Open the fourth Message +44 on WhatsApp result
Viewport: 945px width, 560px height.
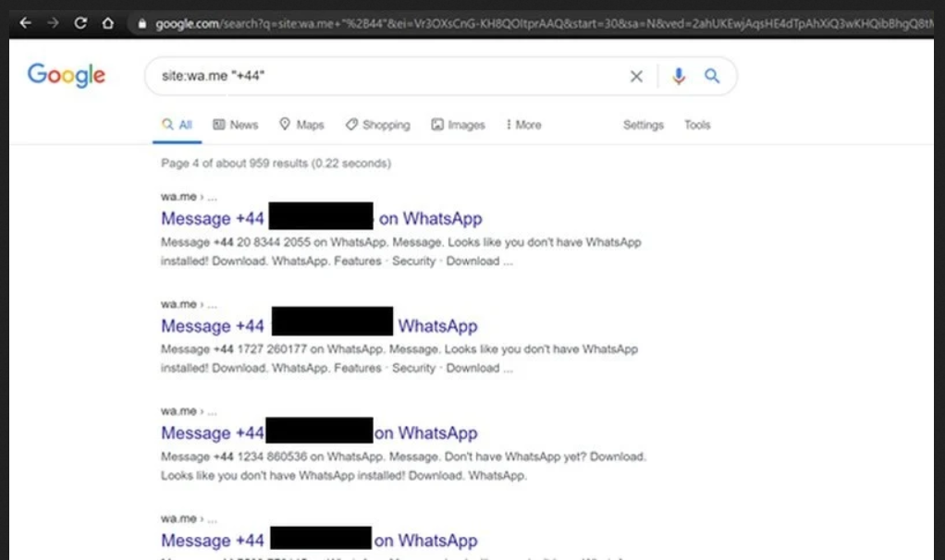coord(319,540)
